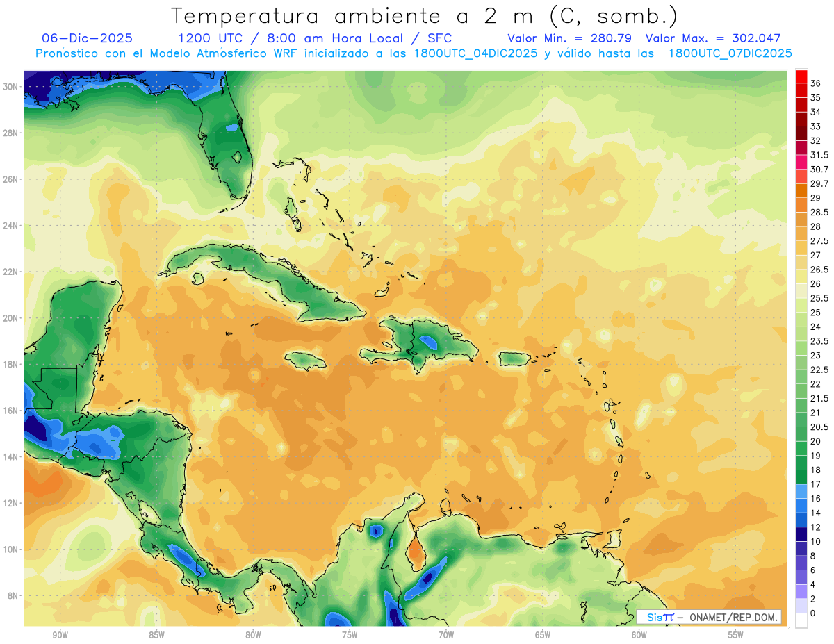Click the legend value '19'
Image resolution: width=834 pixels, height=644 pixels.
point(816,456)
